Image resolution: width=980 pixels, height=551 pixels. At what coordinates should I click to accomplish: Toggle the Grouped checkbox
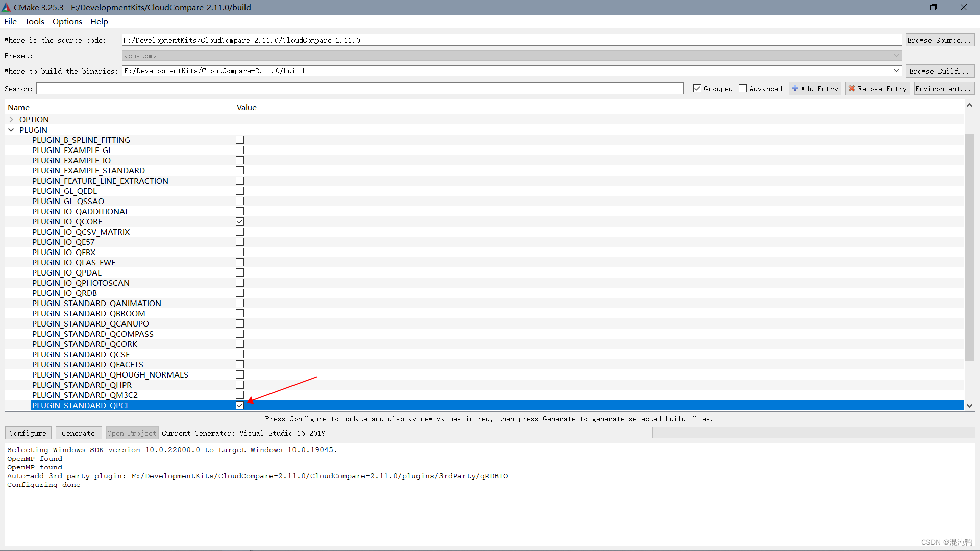click(x=697, y=88)
